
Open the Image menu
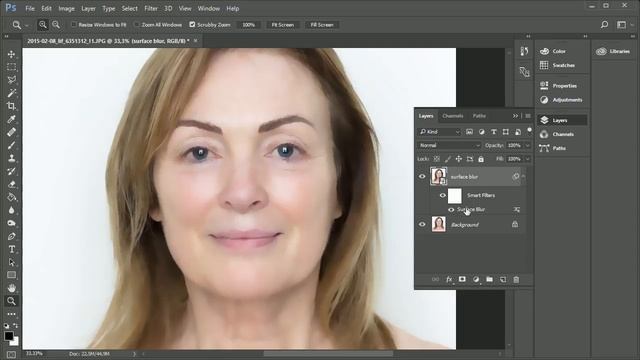(x=66, y=8)
